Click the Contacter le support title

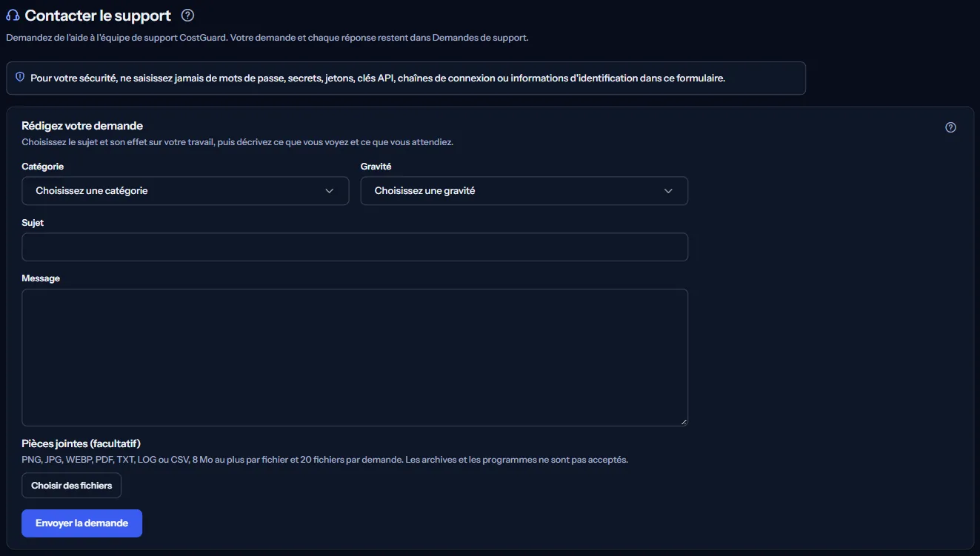click(x=98, y=16)
